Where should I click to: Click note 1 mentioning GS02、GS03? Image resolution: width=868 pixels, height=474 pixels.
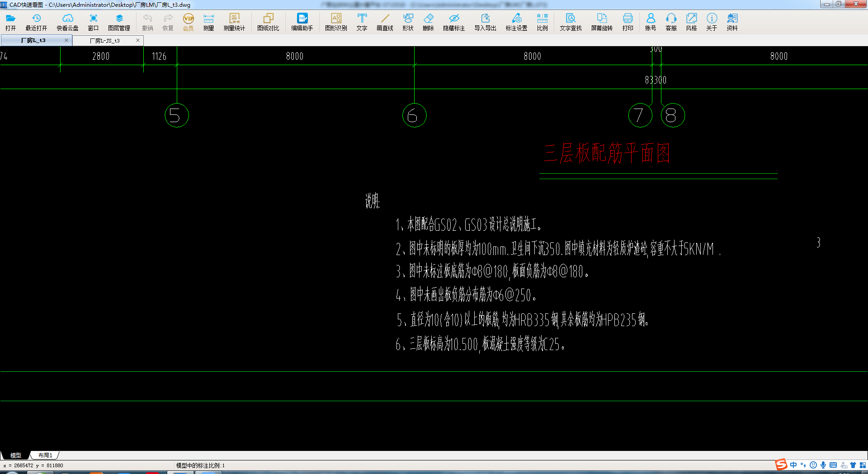(x=468, y=224)
